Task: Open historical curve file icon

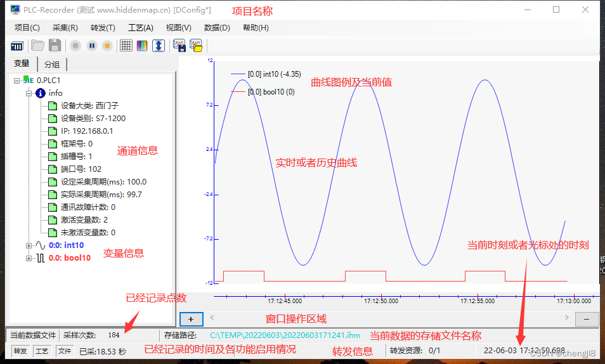Action: pos(196,46)
